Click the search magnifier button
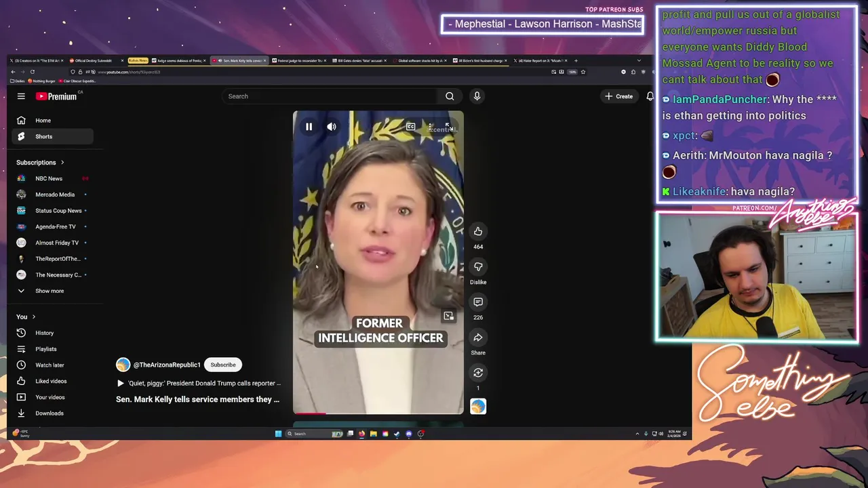This screenshot has height=488, width=868. [x=450, y=96]
